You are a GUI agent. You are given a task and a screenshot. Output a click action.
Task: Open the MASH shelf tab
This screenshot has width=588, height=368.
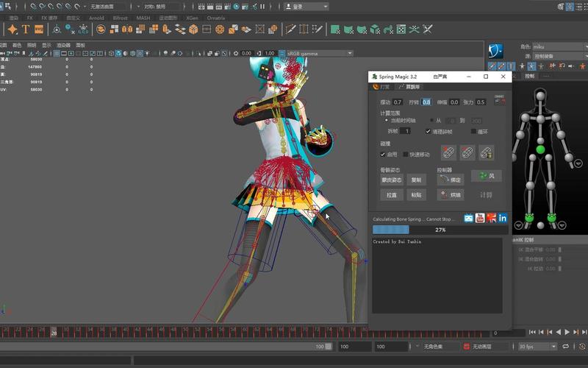point(143,17)
